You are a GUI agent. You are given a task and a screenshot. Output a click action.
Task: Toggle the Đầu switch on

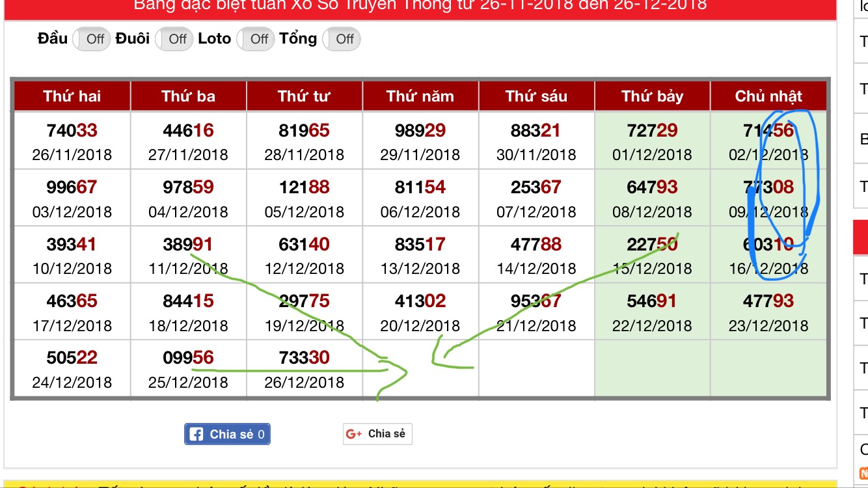pos(90,39)
